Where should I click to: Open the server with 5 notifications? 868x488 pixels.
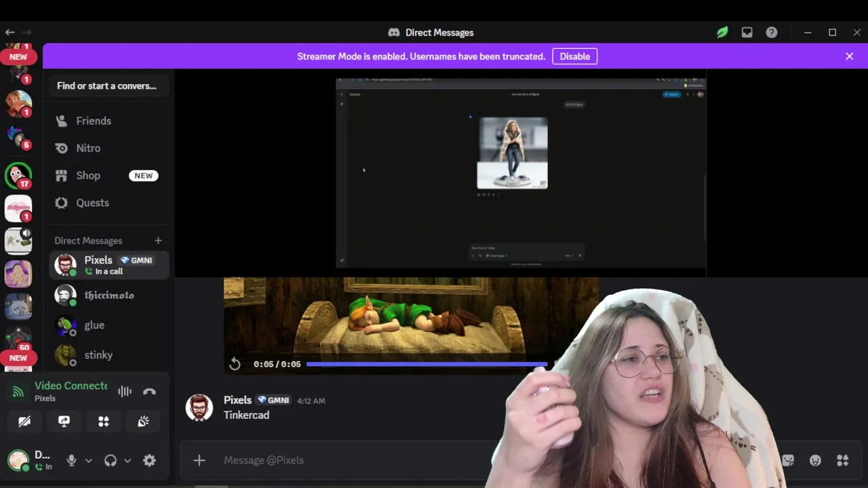[x=18, y=137]
